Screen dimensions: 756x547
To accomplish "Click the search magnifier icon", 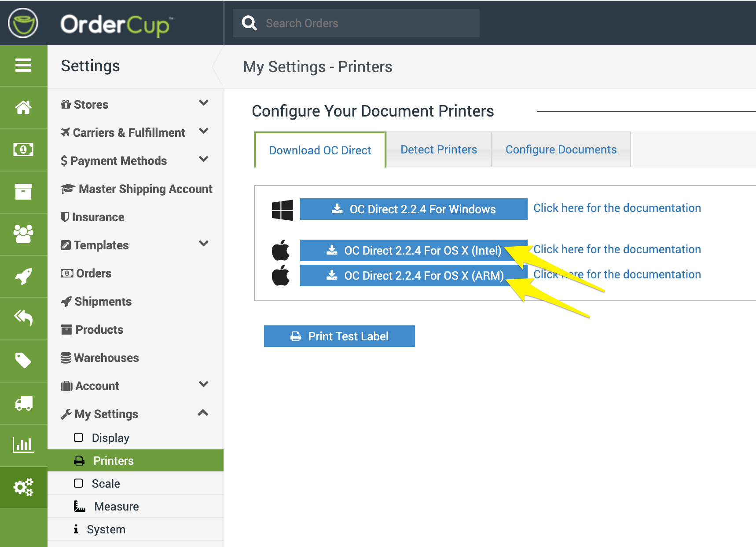I will point(250,23).
